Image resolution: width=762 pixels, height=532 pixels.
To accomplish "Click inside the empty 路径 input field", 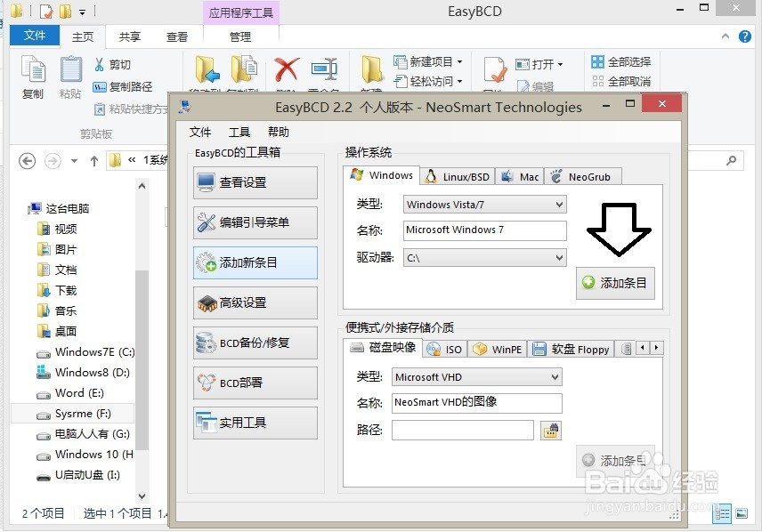I will click(463, 430).
